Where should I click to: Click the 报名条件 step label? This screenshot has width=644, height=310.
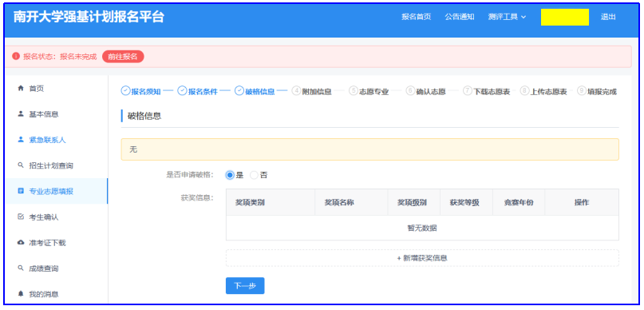pos(203,92)
